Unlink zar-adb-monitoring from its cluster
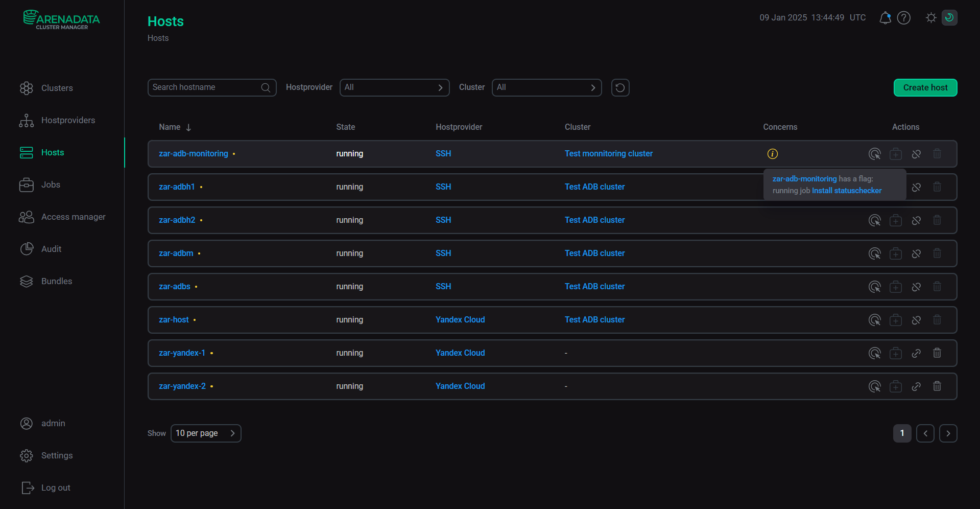 916,154
